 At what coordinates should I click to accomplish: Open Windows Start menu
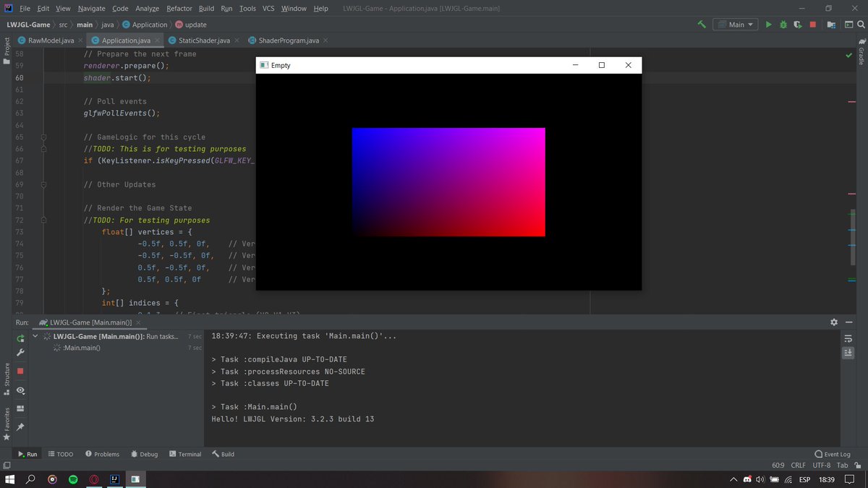coord(9,479)
